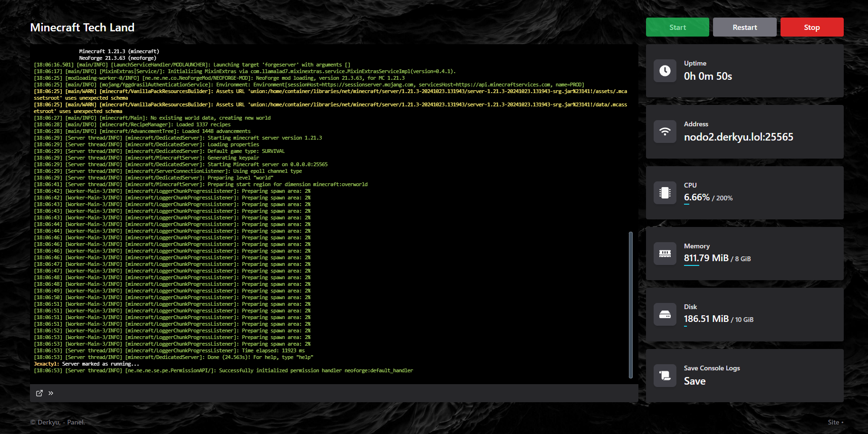Open console in pop-out window icon
Viewport: 868px width, 434px height.
coord(39,393)
